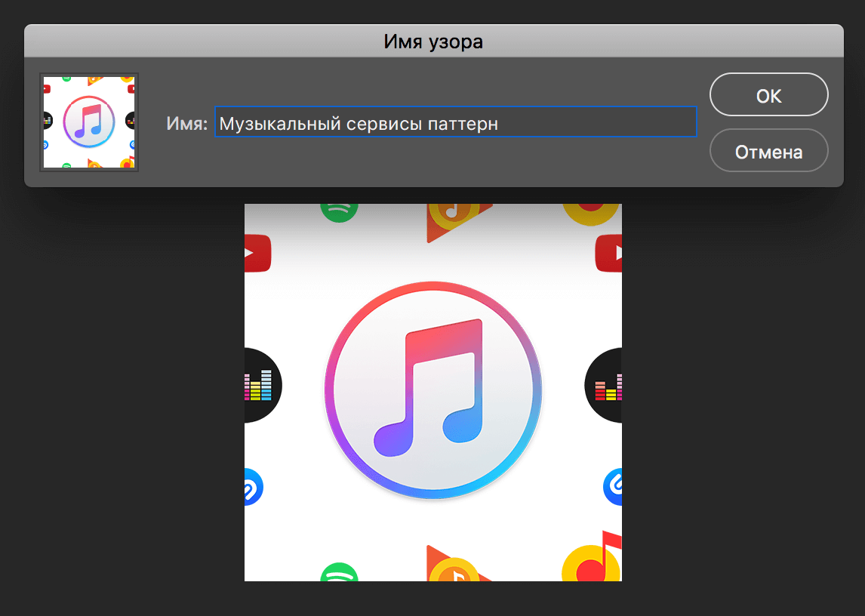Click the Имя узора dialog title bar

point(433,42)
